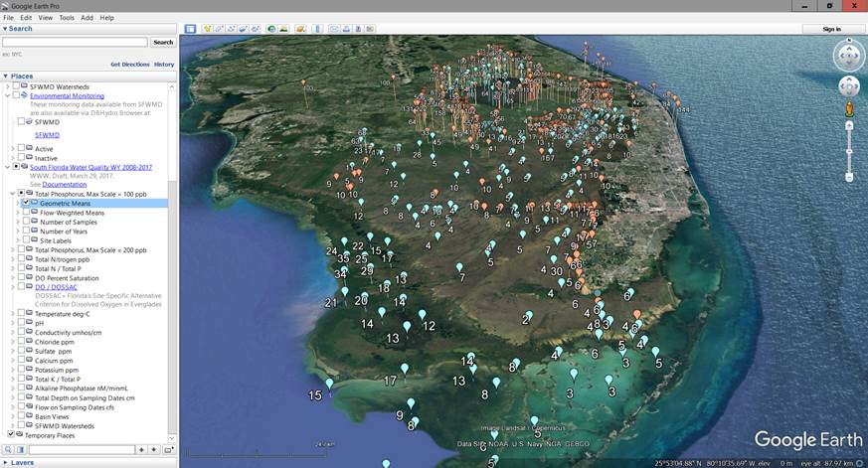Viewport: 868px width, 468px height.
Task: Click the Print toolbar icon
Action: (346, 29)
